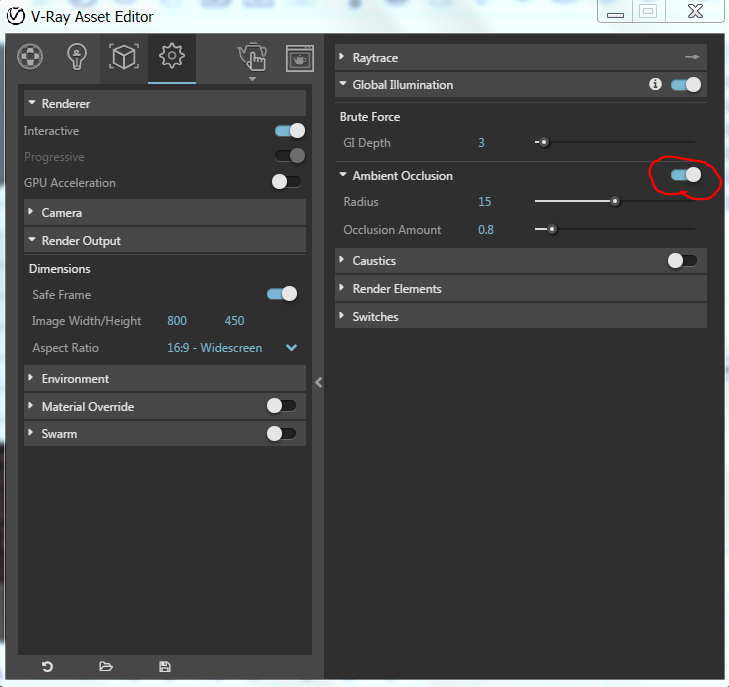Click the GI Depth value 3
This screenshot has width=729, height=687.
click(x=481, y=143)
